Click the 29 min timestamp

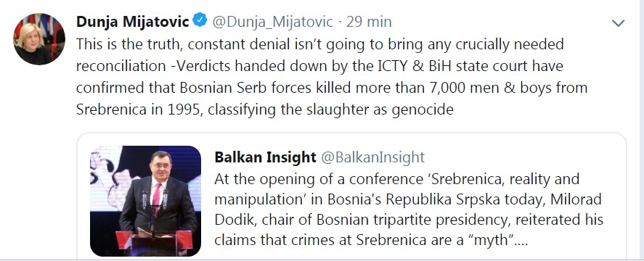click(x=369, y=22)
